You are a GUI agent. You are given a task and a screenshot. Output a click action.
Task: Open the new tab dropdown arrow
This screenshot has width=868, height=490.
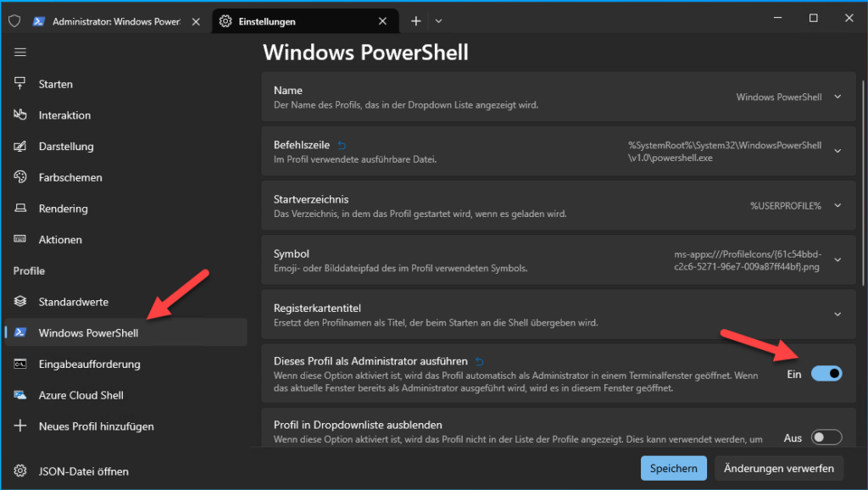click(438, 21)
